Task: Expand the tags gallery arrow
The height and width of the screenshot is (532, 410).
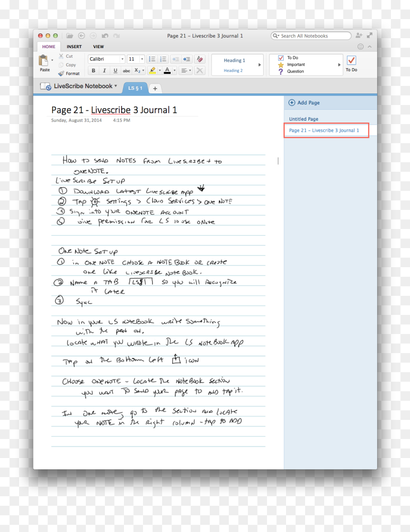Action: click(x=339, y=64)
